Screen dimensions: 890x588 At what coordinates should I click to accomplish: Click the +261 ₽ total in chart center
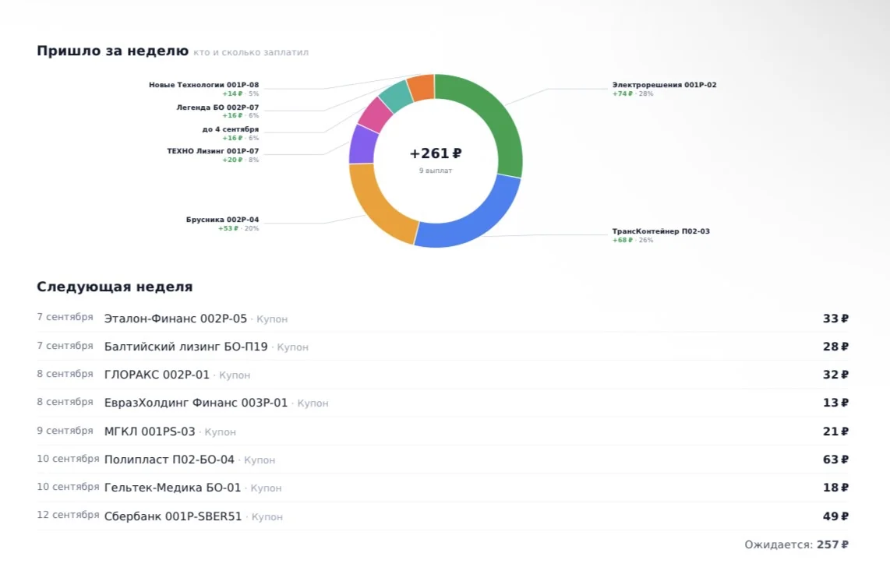click(x=436, y=153)
